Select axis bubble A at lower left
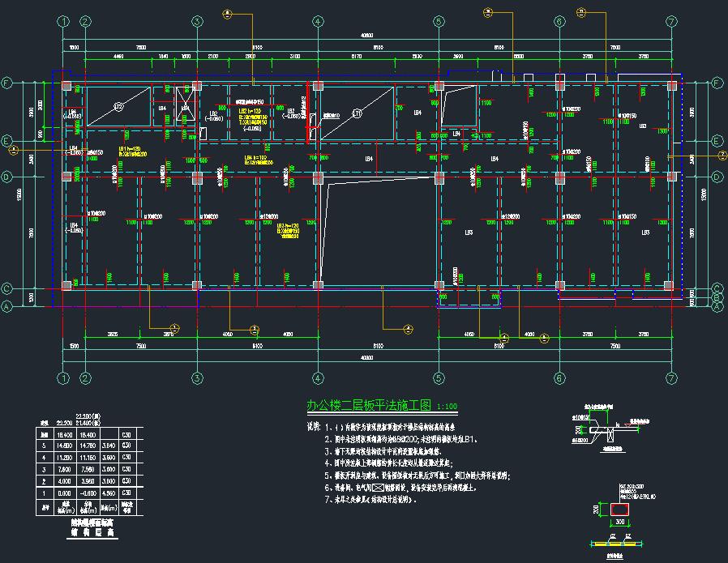 [x=6, y=306]
